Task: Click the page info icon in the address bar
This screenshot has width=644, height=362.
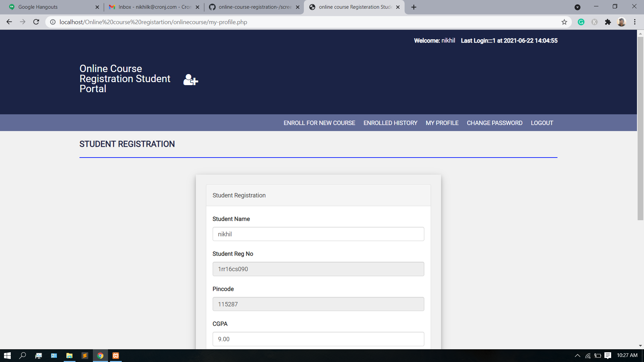Action: [53, 22]
